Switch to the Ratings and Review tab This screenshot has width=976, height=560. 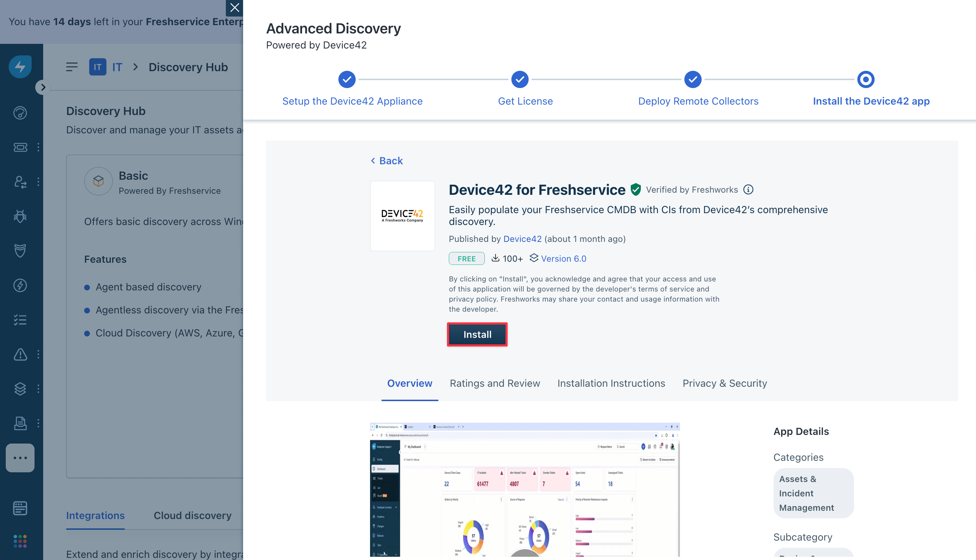point(495,383)
